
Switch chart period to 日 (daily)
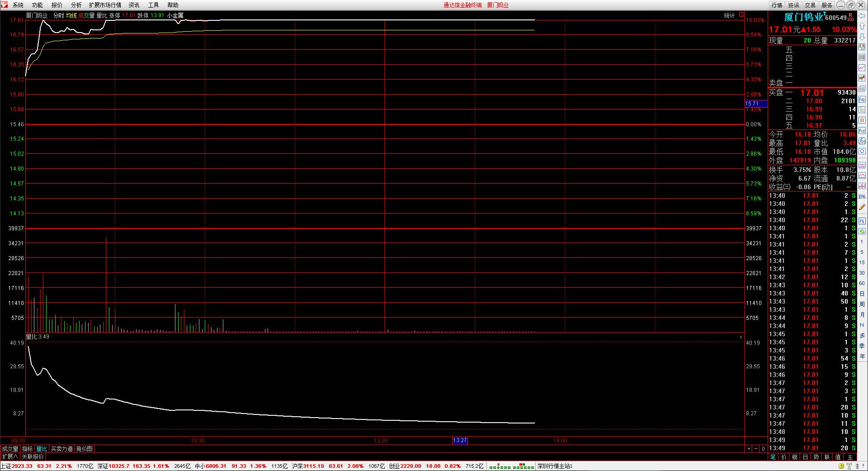pyautogui.click(x=862, y=294)
